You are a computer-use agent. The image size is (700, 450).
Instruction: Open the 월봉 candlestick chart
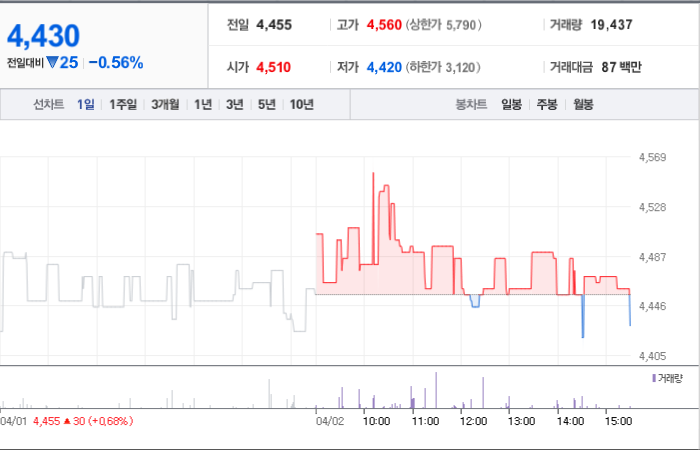pyautogui.click(x=583, y=104)
